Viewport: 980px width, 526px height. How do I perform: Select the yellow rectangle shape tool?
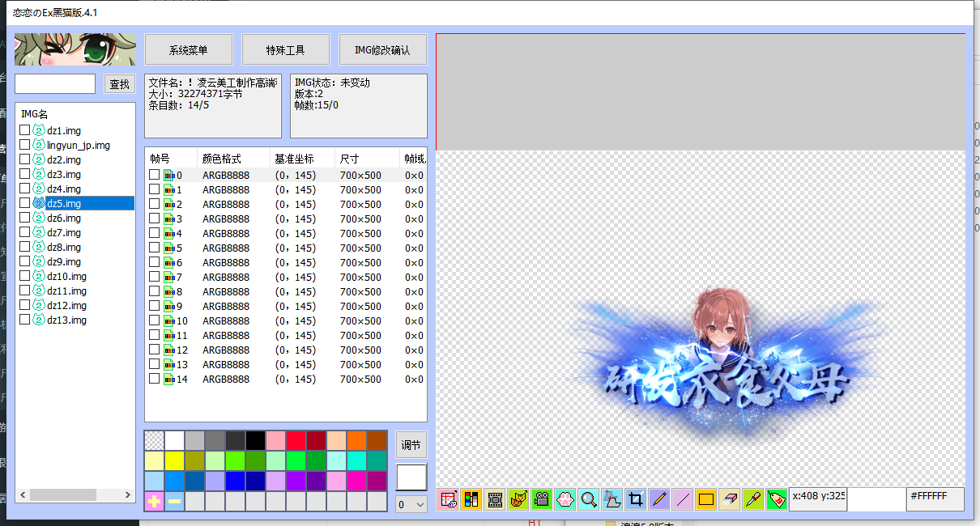(x=706, y=499)
